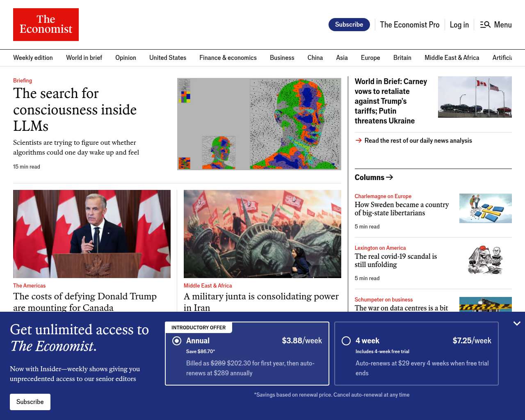
Task: Click The Economist logo
Action: pyautogui.click(x=46, y=25)
